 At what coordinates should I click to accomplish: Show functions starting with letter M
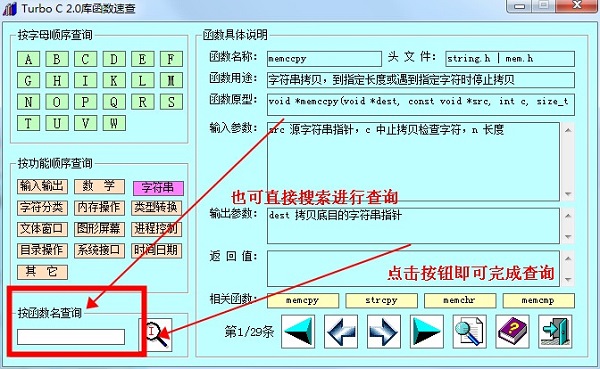[171, 81]
